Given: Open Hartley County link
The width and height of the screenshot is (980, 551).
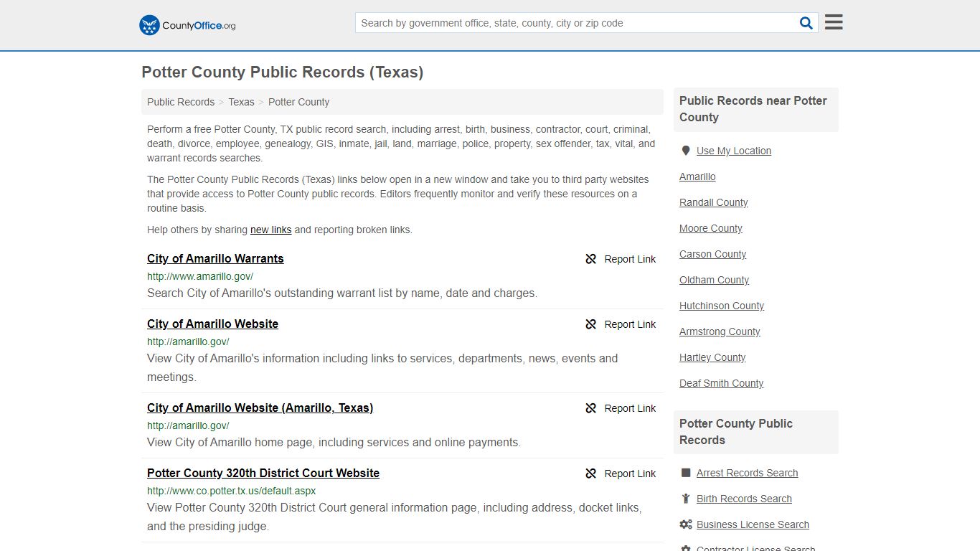Looking at the screenshot, I should pyautogui.click(x=712, y=357).
